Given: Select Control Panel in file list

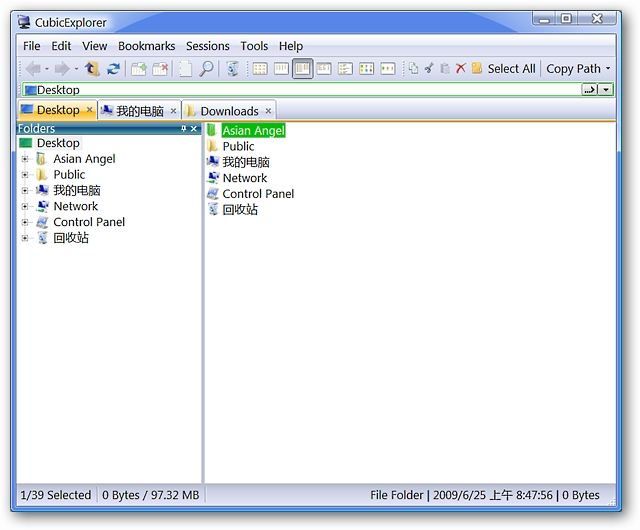Looking at the screenshot, I should (258, 194).
